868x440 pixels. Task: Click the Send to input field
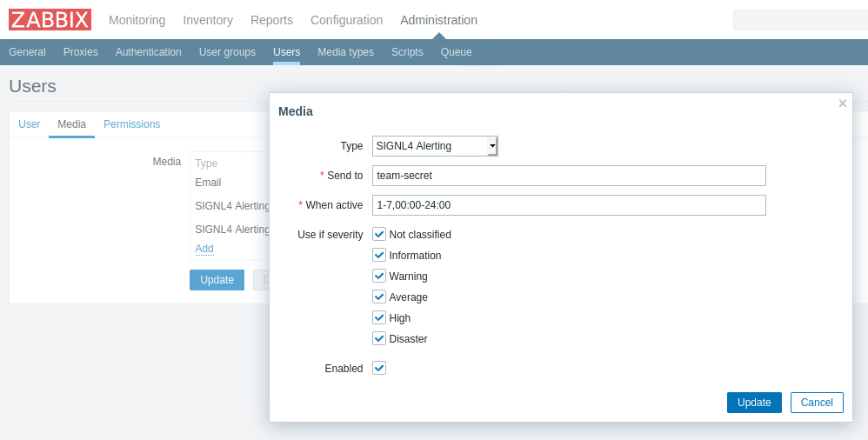tap(569, 176)
